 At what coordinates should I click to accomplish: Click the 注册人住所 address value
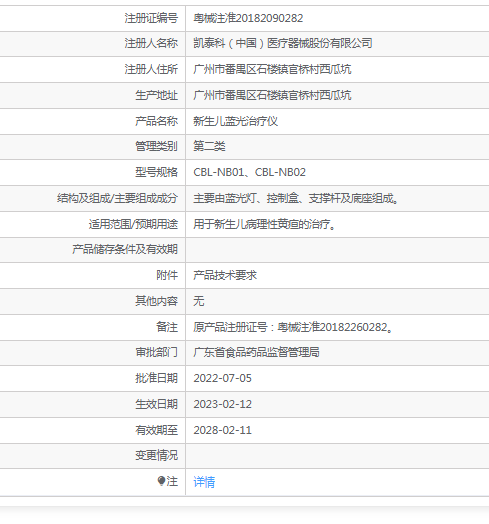(272, 70)
